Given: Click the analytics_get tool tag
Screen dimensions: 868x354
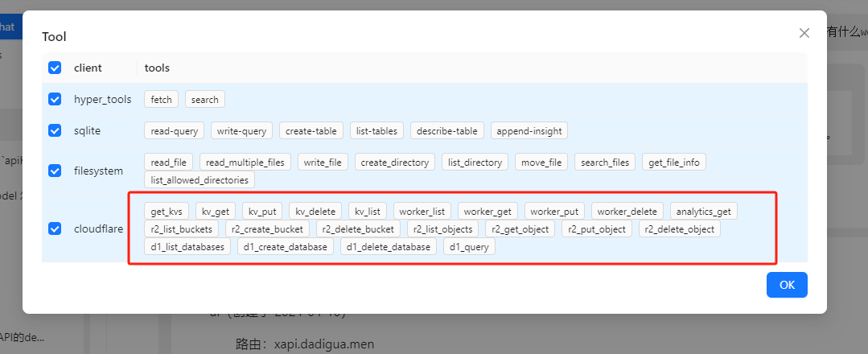Looking at the screenshot, I should click(704, 211).
